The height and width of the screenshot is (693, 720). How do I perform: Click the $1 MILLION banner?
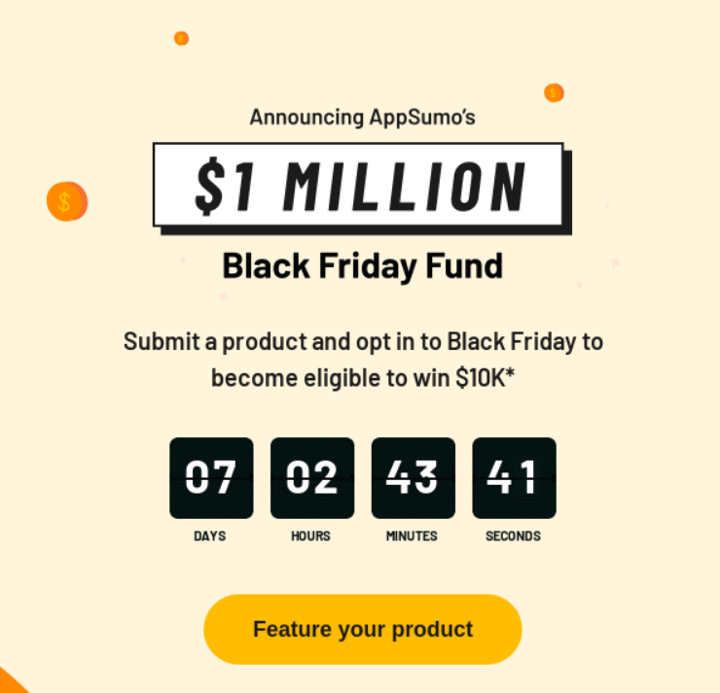click(362, 189)
